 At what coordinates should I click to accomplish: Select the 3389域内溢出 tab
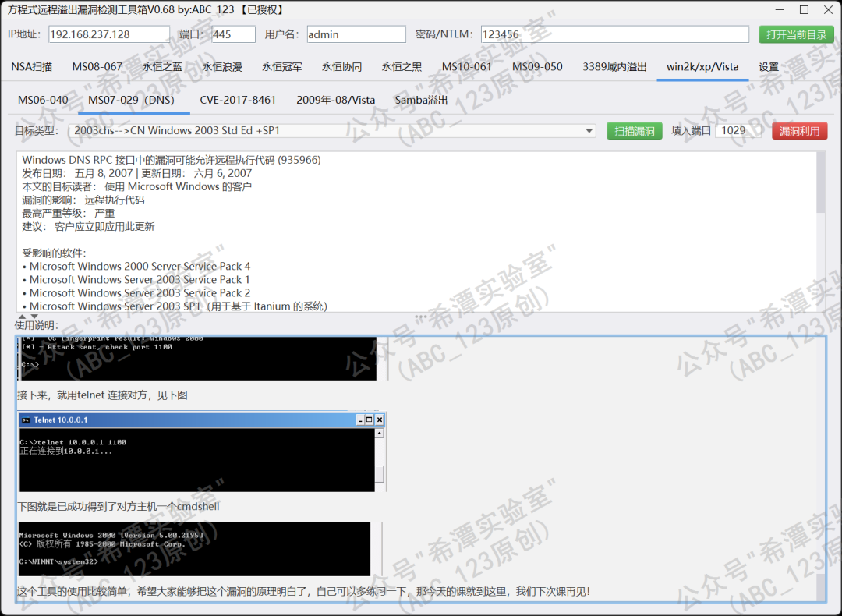(614, 67)
